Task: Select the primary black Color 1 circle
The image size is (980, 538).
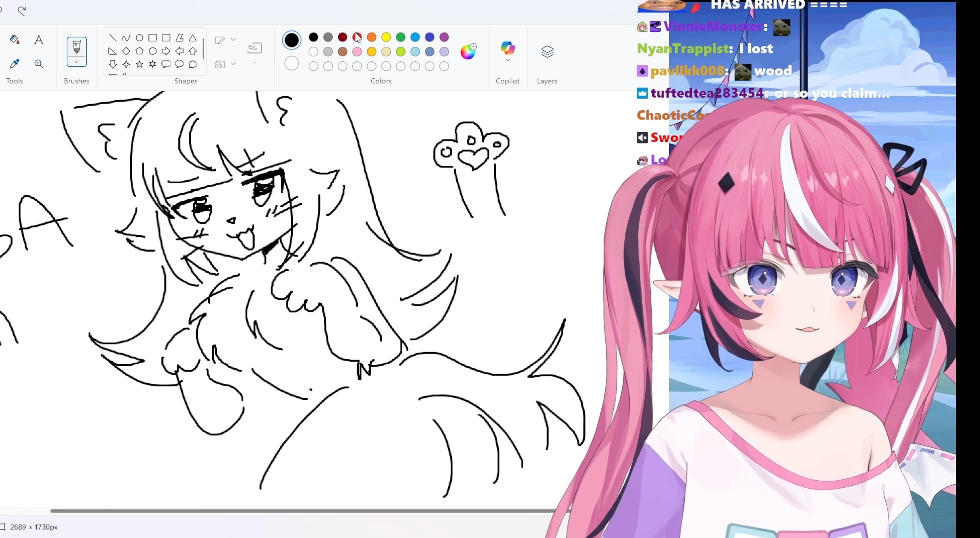Action: click(291, 40)
